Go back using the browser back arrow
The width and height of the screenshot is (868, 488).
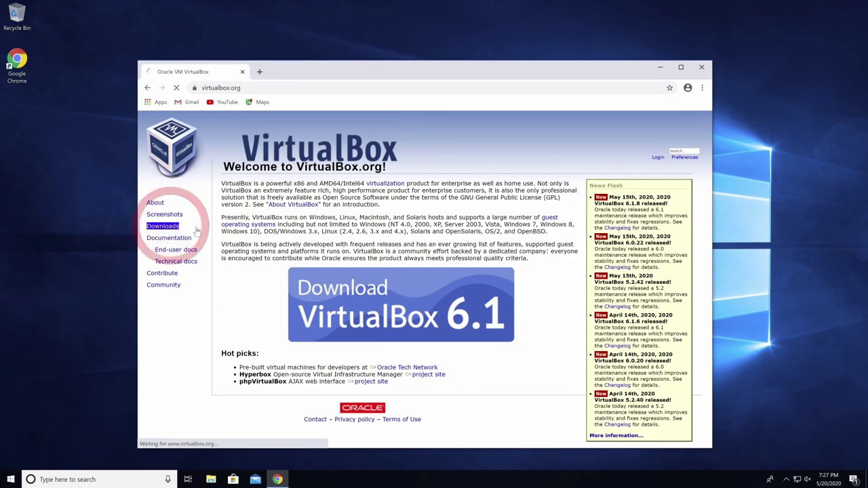[x=147, y=87]
